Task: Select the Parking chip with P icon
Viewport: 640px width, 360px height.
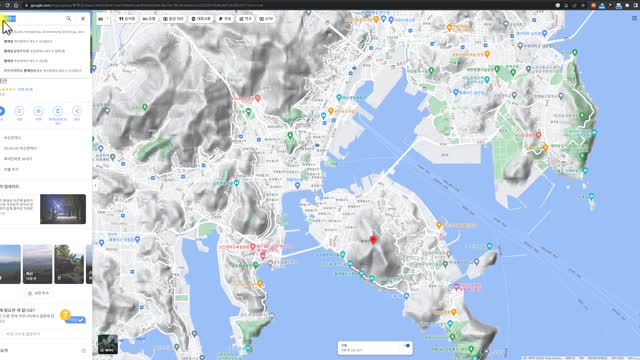Action: 225,19
